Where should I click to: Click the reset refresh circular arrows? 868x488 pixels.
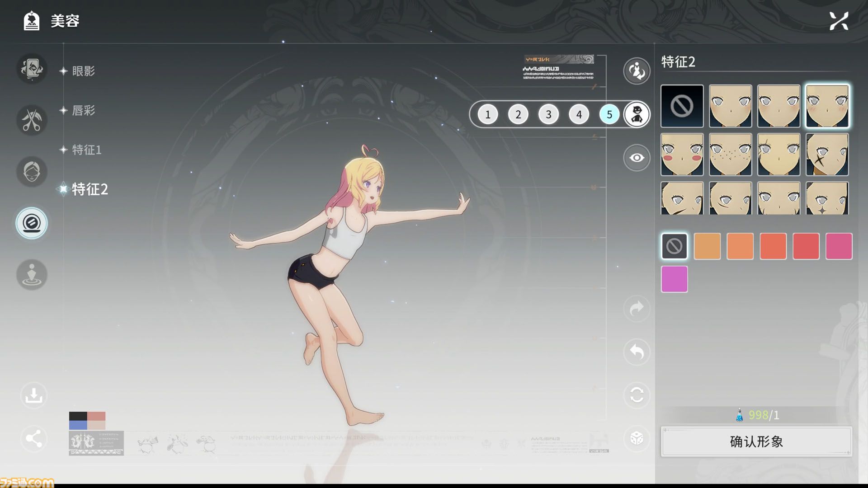[637, 395]
